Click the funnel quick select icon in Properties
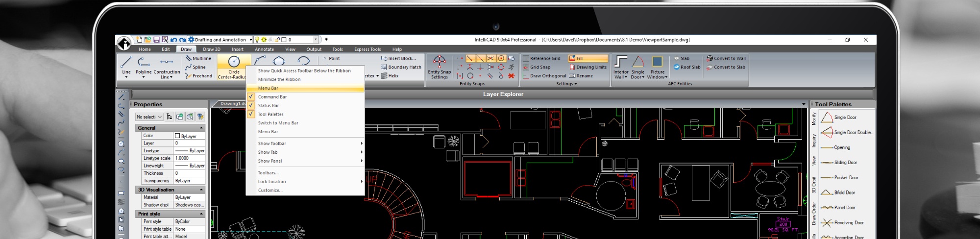 (200, 117)
